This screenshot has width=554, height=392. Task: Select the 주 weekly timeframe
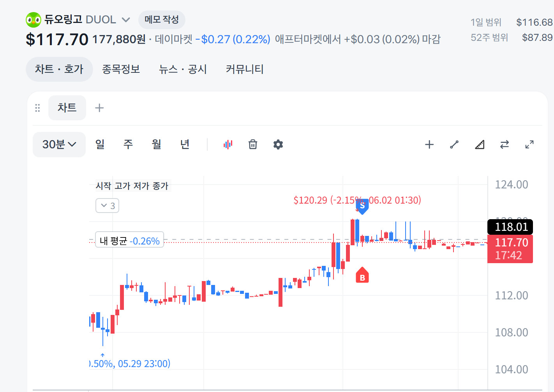coord(128,144)
